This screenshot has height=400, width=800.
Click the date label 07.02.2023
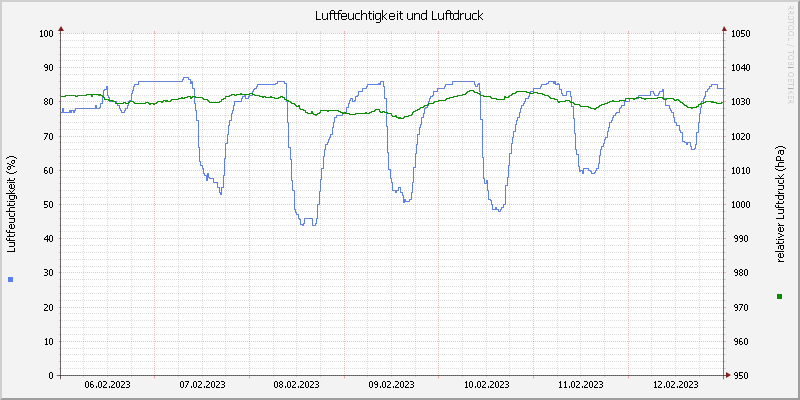pyautogui.click(x=202, y=385)
